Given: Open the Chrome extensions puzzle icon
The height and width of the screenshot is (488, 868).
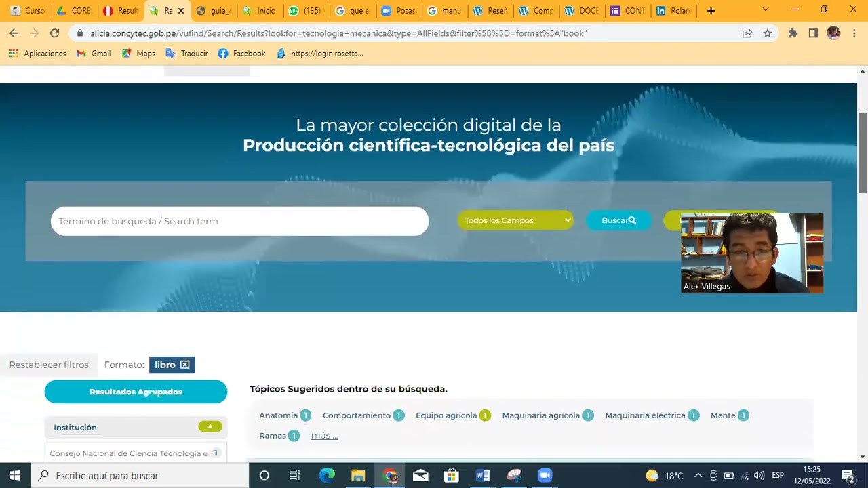Looking at the screenshot, I should click(x=793, y=33).
